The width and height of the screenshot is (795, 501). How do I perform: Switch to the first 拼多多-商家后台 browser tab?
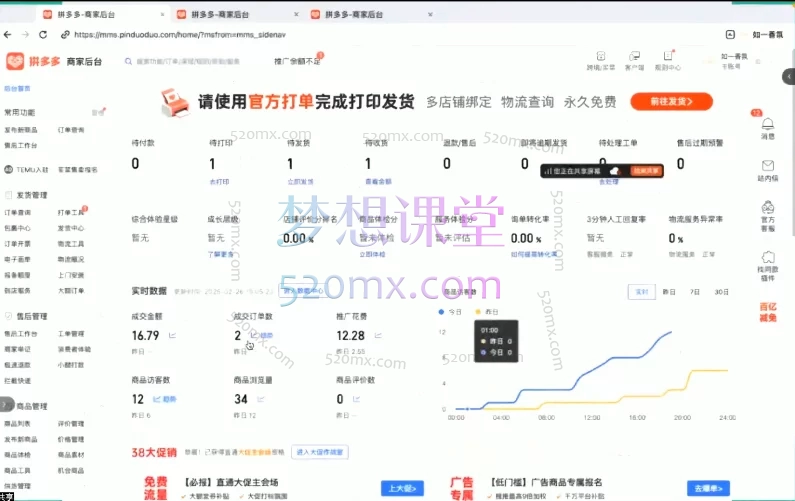tap(104, 15)
